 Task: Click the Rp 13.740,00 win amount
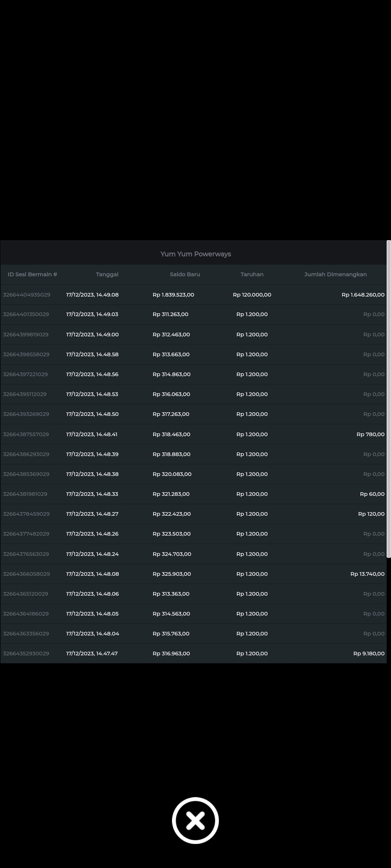(367, 574)
